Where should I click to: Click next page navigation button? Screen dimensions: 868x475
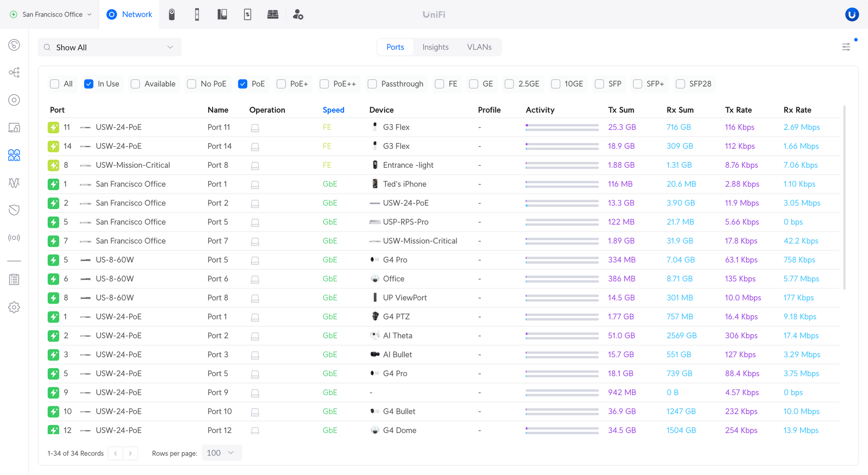pyautogui.click(x=131, y=452)
